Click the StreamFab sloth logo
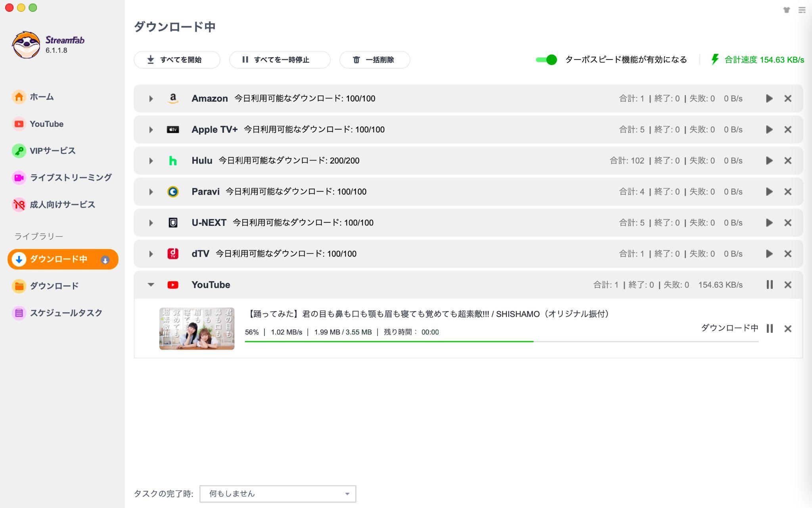Screen dimensions: 812x508 coord(26,45)
